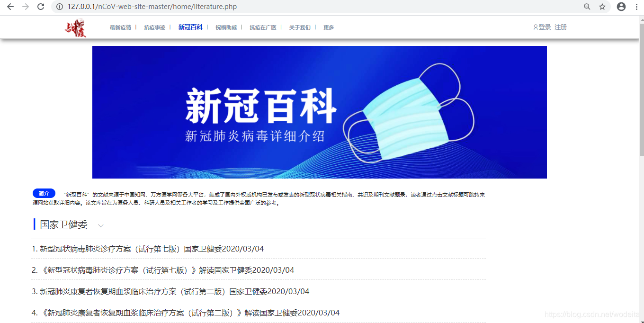
Task: Click the 新冠百科 banner image
Action: pos(320,112)
